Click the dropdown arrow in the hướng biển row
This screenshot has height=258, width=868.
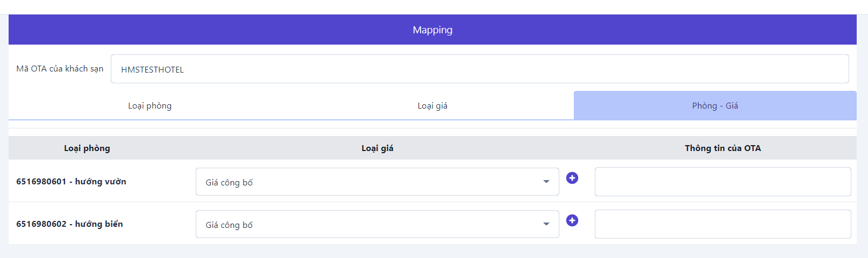pyautogui.click(x=546, y=224)
